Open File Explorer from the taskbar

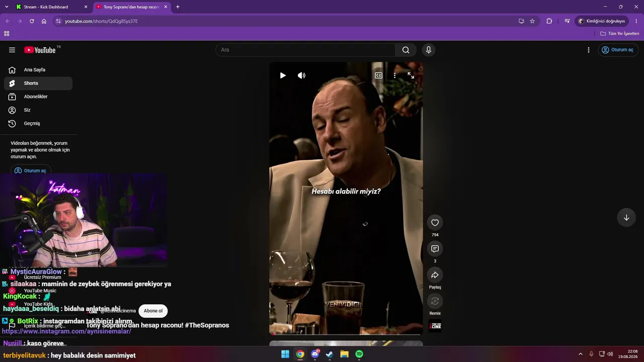coord(344,354)
